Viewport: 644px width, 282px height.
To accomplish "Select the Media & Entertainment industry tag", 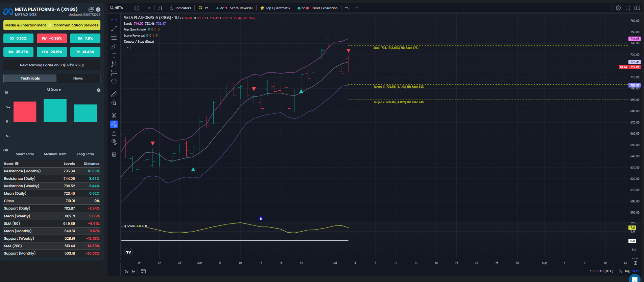I will [x=26, y=25].
